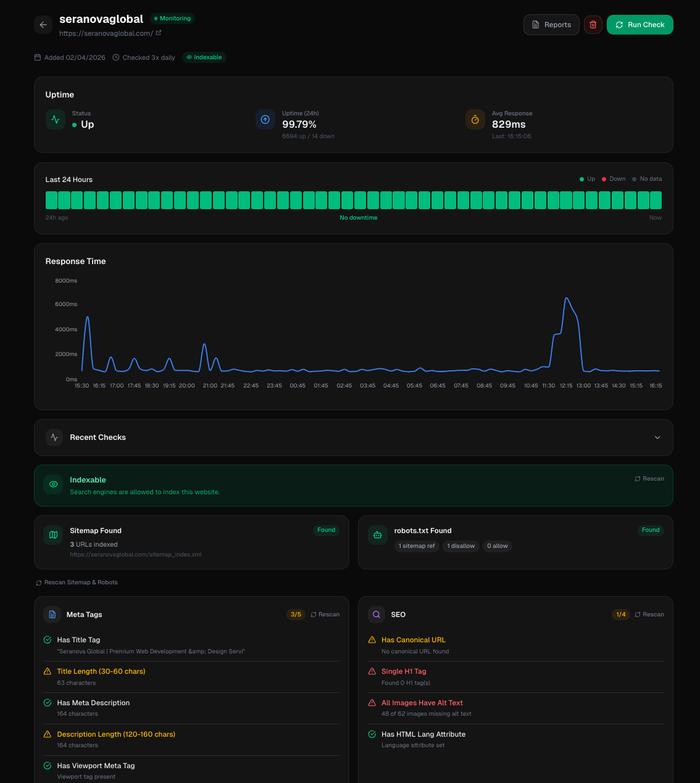Click warning icon beside Title Length

point(48,671)
